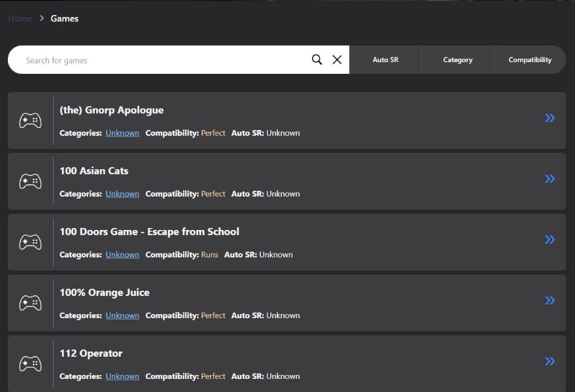The image size is (575, 392).
Task: Click gamepad icon for 112 Operator
Action: [x=31, y=364]
